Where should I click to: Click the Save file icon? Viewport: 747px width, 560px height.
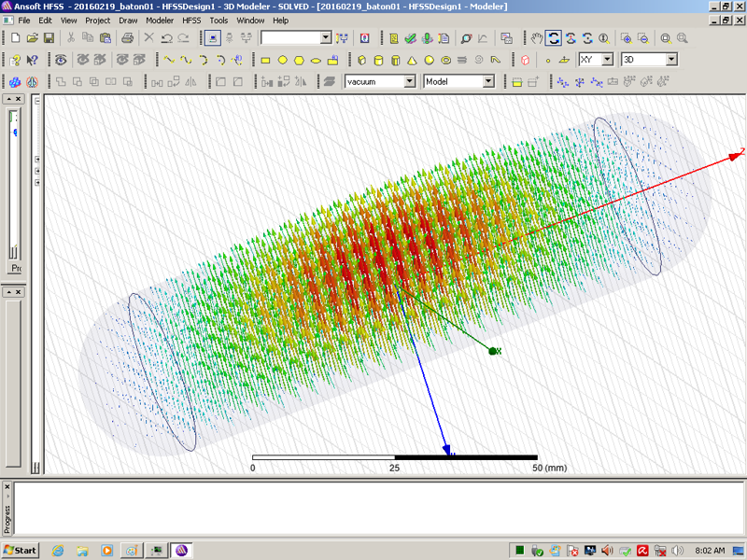[x=49, y=38]
